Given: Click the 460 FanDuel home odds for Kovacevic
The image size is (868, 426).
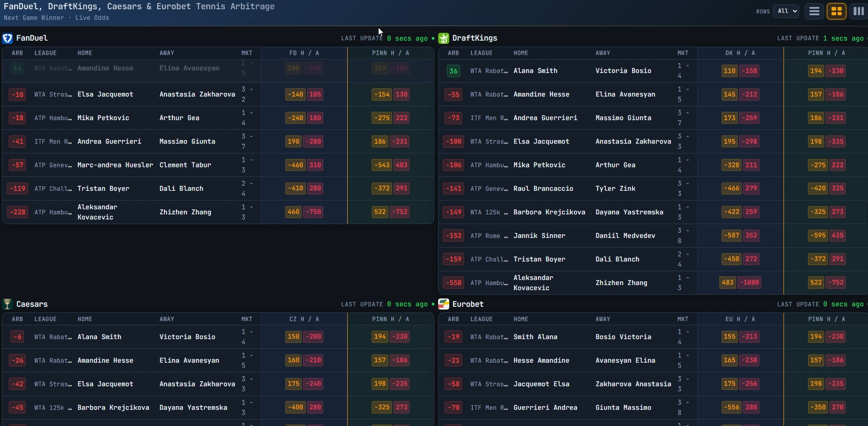Looking at the screenshot, I should [x=294, y=212].
